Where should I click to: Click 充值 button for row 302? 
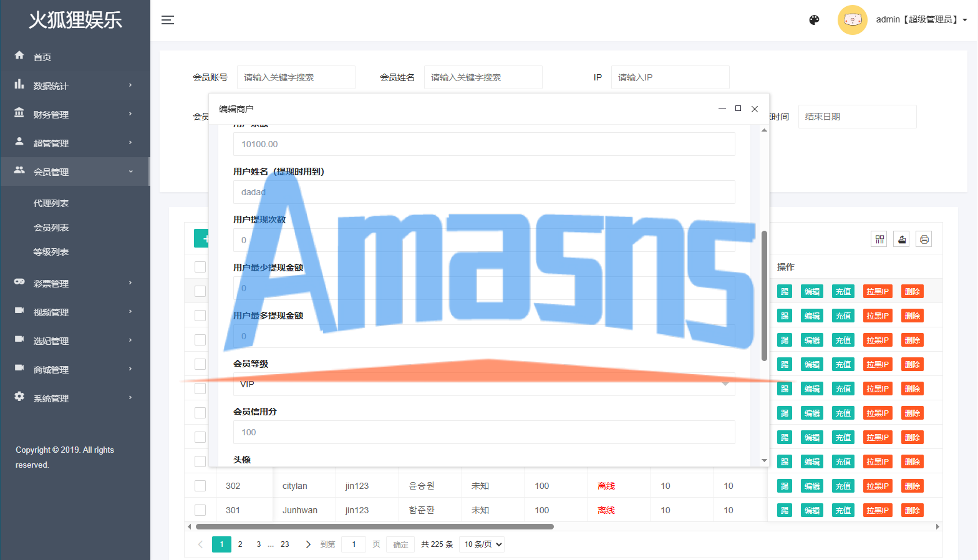click(x=843, y=486)
